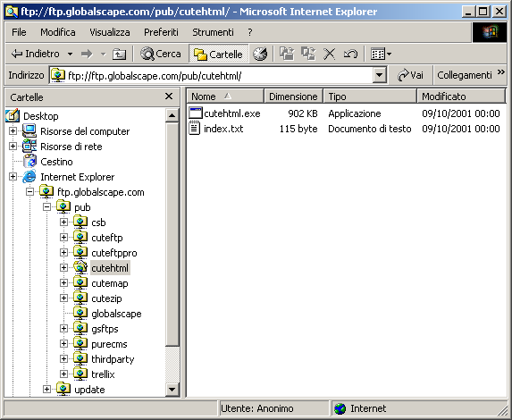Click the cuteftp folder icon
Image resolution: width=512 pixels, height=420 pixels.
click(80, 237)
